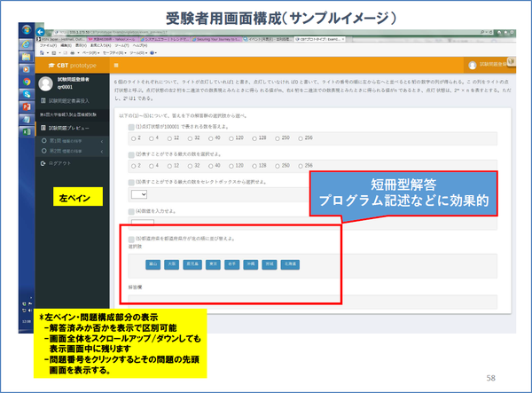
Task: Toggle the checkbox beside question (1)
Action: tap(131, 127)
